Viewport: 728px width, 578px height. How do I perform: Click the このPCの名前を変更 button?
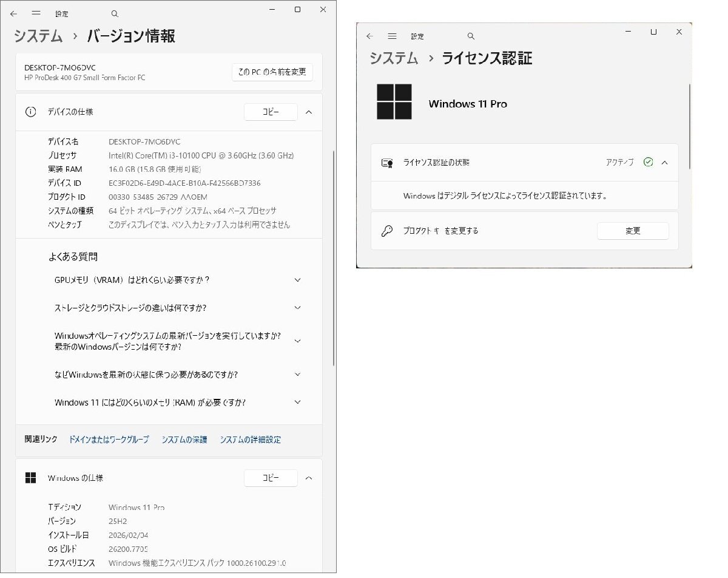coord(272,72)
